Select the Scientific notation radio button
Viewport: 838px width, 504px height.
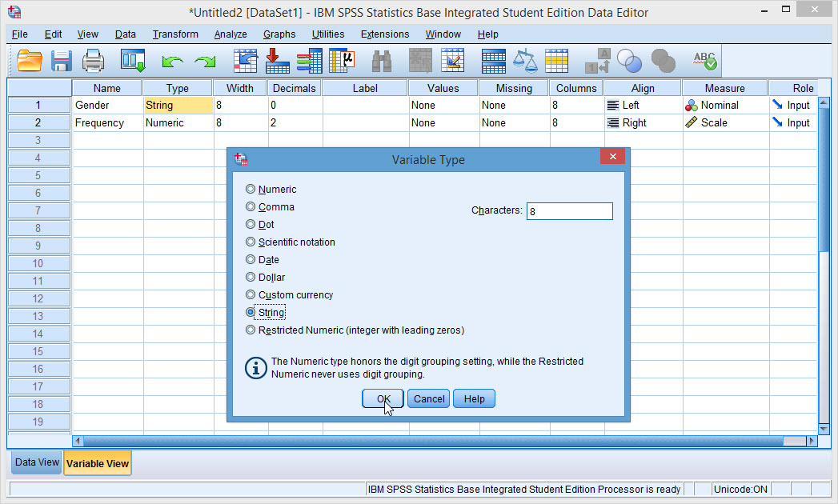point(250,242)
